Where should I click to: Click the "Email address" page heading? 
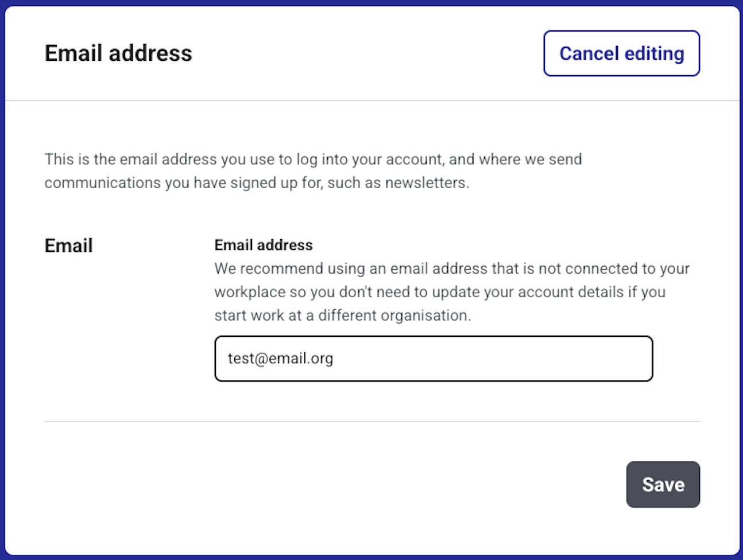pos(118,53)
